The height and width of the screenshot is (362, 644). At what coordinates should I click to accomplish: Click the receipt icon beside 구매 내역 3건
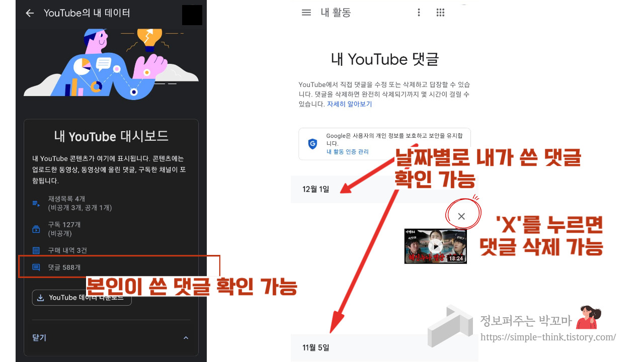coord(36,250)
